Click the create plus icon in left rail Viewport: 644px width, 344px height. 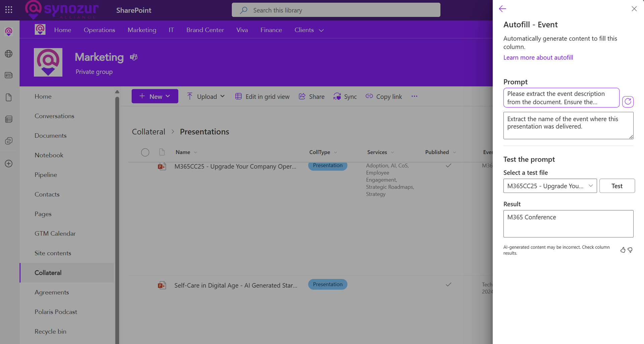9,163
